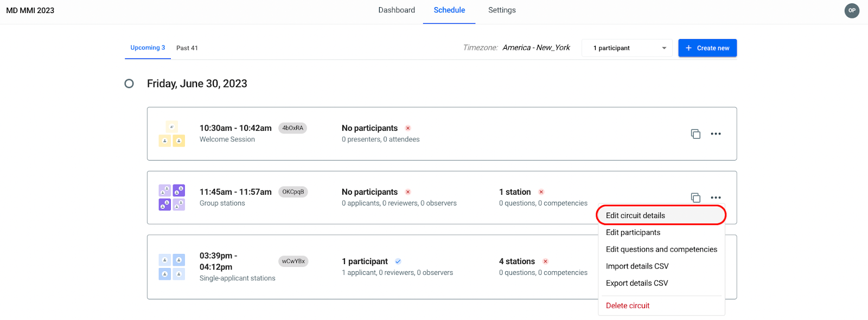The width and height of the screenshot is (868, 320).
Task: Open more options for Welcome Session
Action: click(x=716, y=134)
